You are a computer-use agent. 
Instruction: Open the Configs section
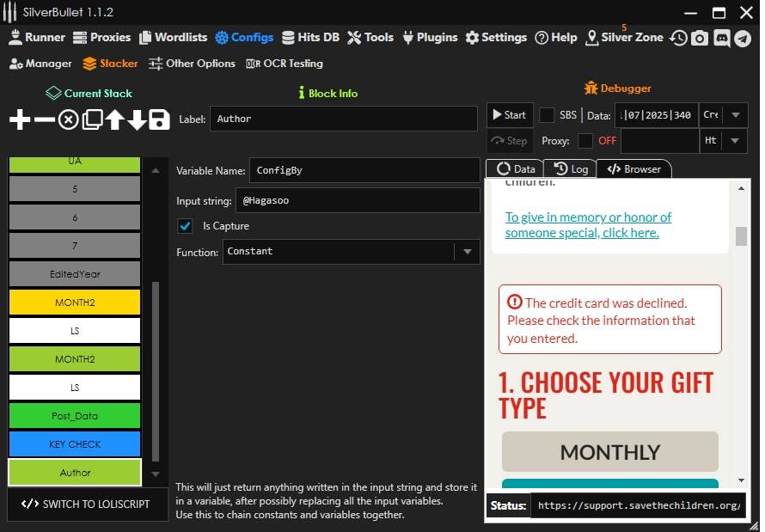(x=244, y=37)
